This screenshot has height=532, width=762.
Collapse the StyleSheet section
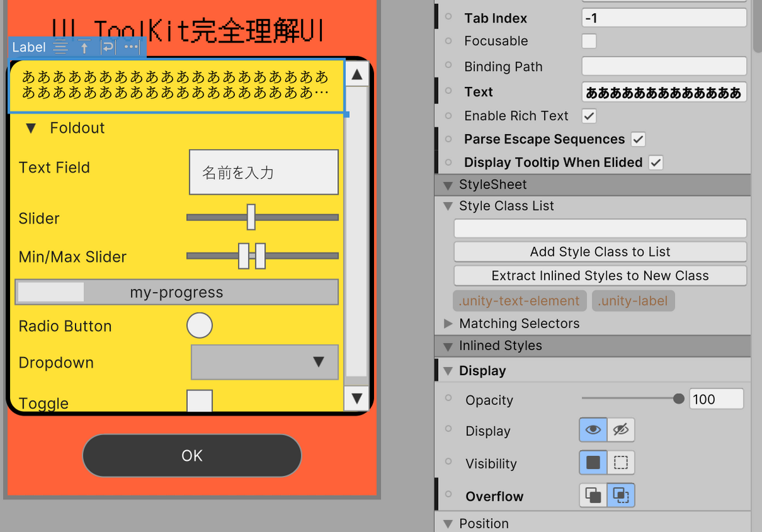point(449,185)
